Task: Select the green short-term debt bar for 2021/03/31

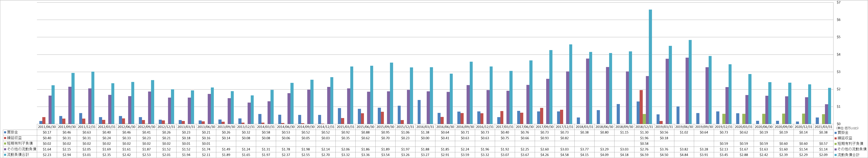Action: [824, 119]
